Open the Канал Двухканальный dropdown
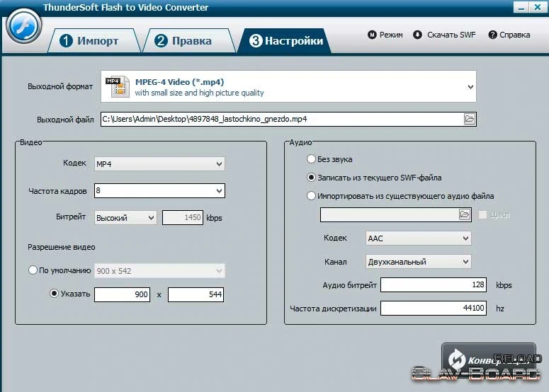This screenshot has width=549, height=392. click(x=418, y=262)
